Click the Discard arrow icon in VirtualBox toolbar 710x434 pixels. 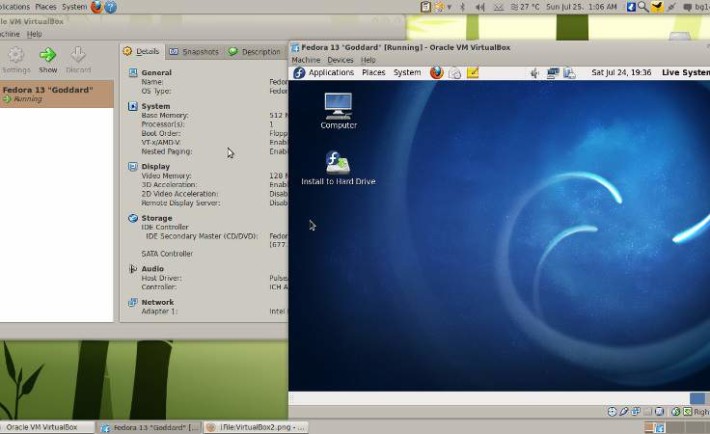(78, 55)
